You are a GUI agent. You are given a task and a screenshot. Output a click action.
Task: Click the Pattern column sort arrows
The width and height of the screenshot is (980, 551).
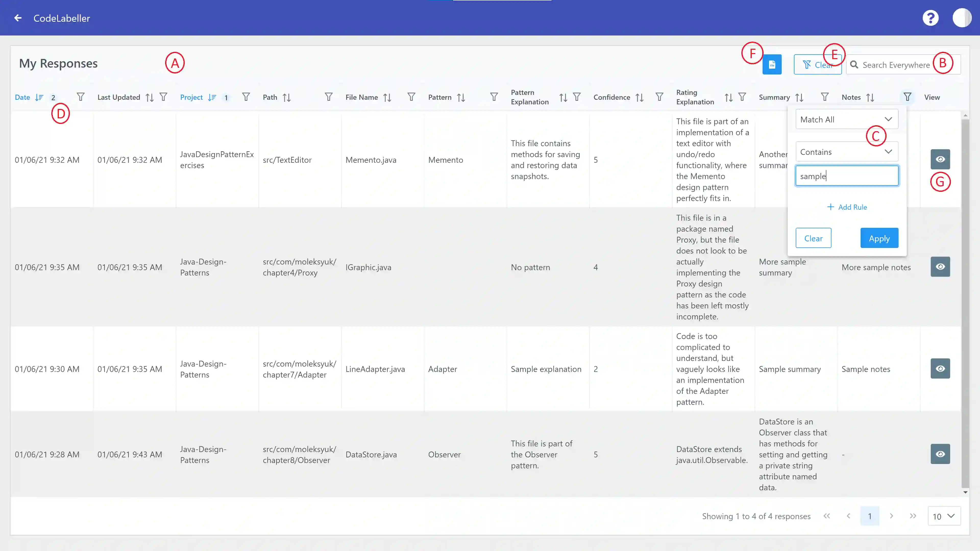pyautogui.click(x=461, y=97)
